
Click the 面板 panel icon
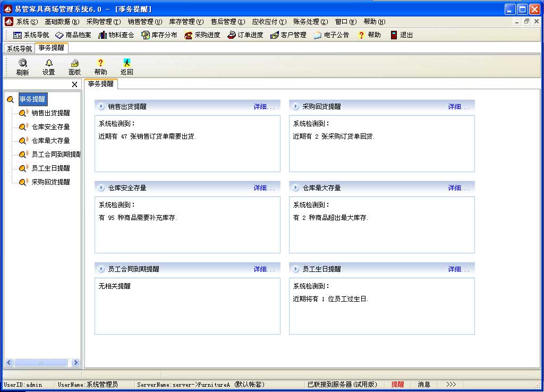pos(74,63)
